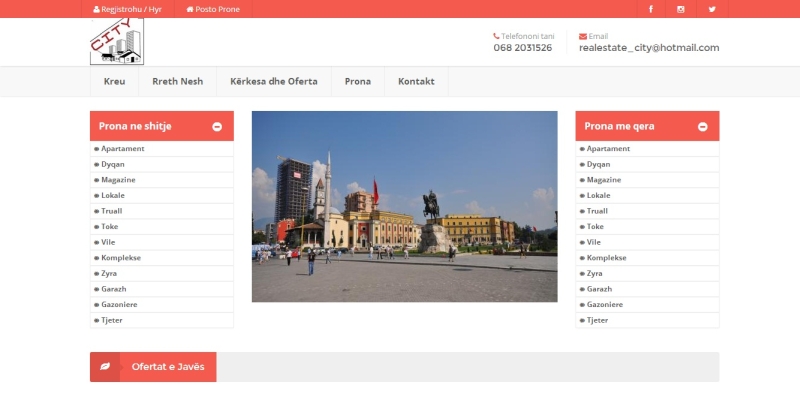Select Apartament under Prona ne shitje
The width and height of the screenshot is (800, 400).
click(122, 149)
